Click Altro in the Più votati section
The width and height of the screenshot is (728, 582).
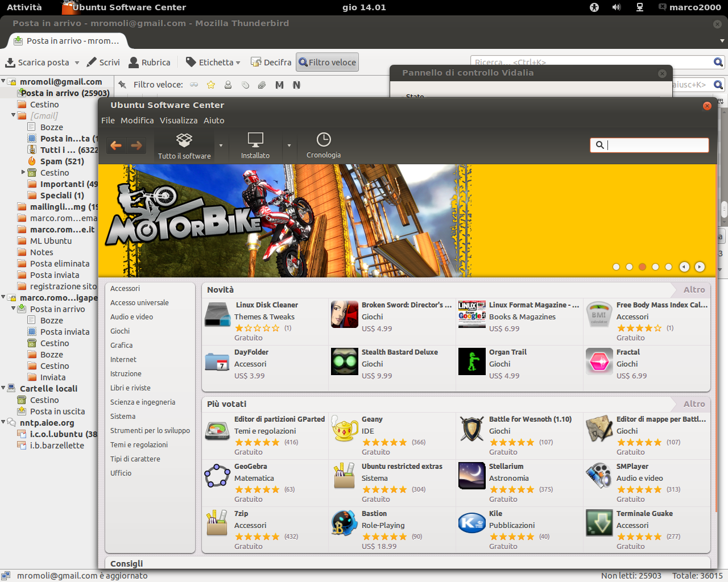pyautogui.click(x=694, y=404)
